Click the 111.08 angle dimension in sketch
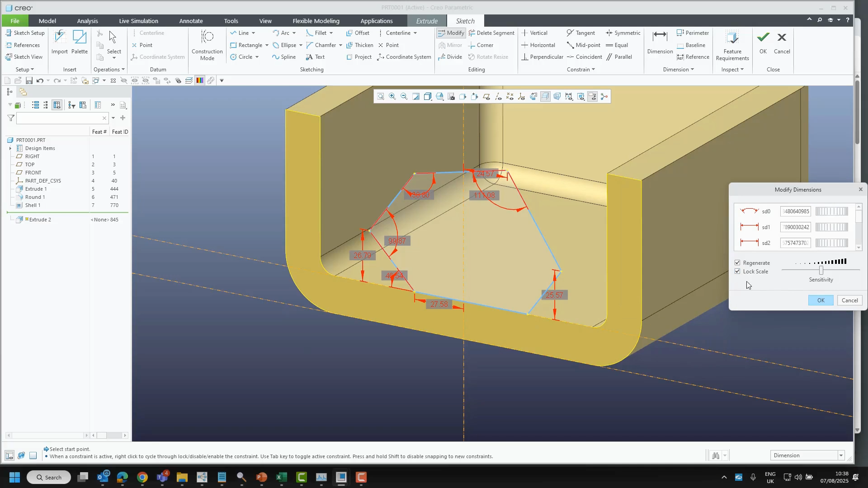868x488 pixels. [x=484, y=196]
